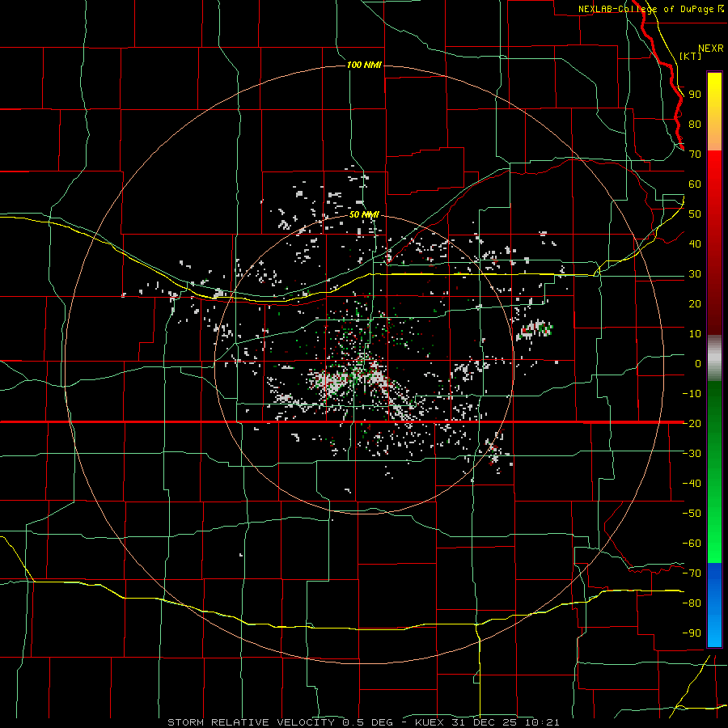Select the -20 value on the velocity scale
This screenshot has height=728, width=728.
click(x=692, y=424)
